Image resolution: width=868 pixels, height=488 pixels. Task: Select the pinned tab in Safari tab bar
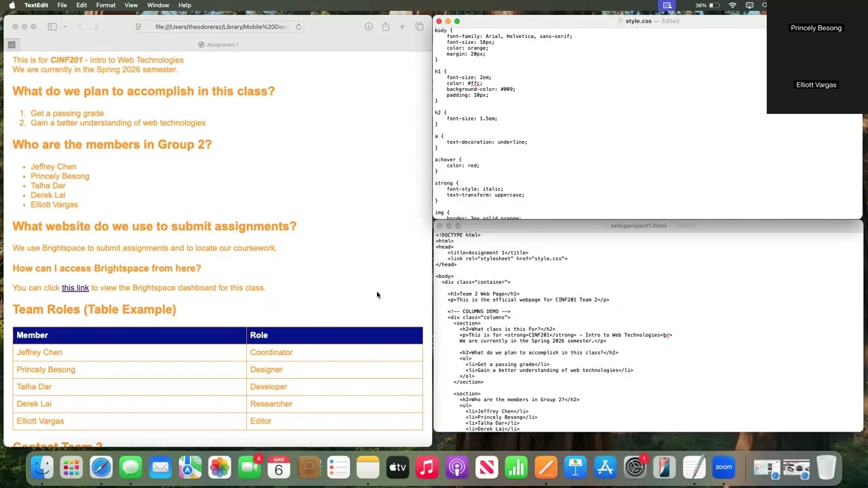12,45
